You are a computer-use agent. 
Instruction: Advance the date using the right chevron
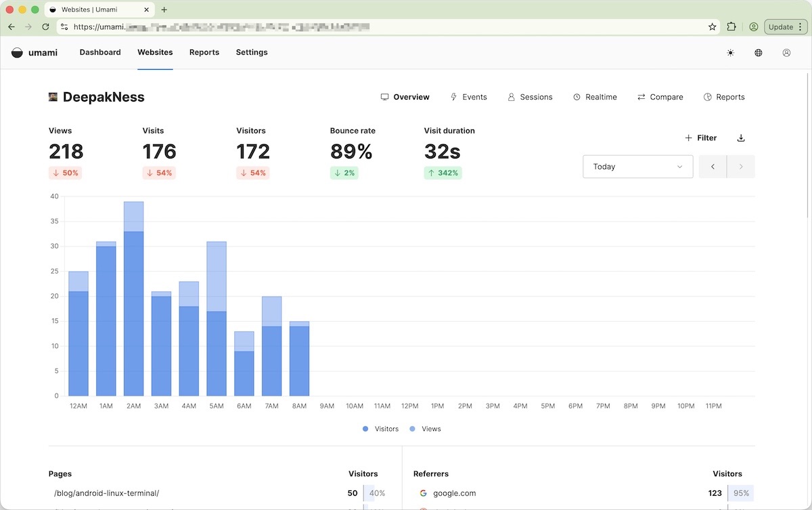(742, 166)
